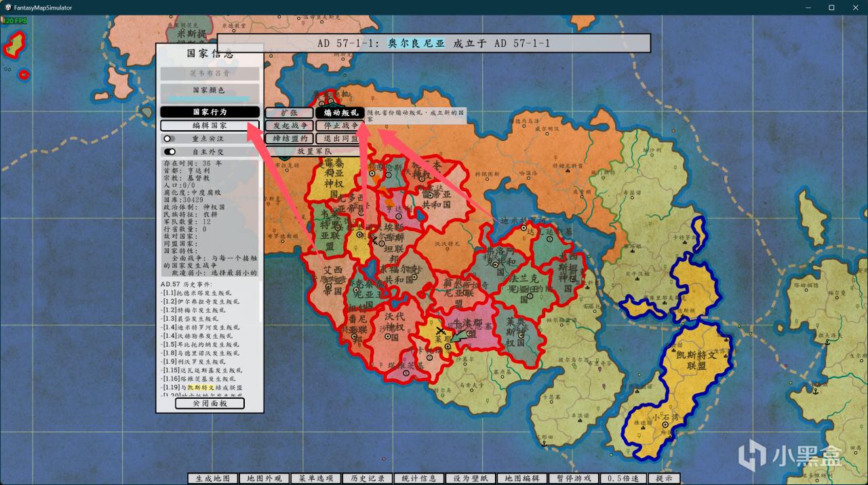Screen dimensions: 868x485
Task: Click the 军队数量: 12 line
Action: tap(186, 221)
